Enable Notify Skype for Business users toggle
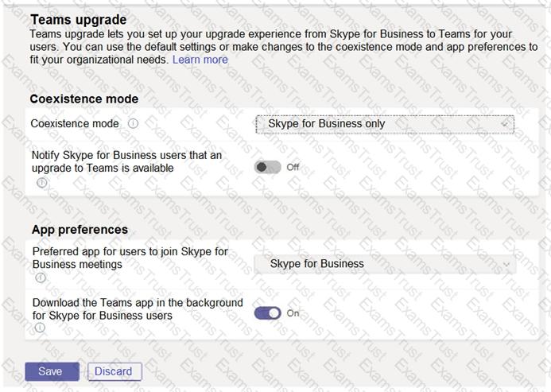Image resolution: width=551 pixels, height=392 pixels. [268, 167]
